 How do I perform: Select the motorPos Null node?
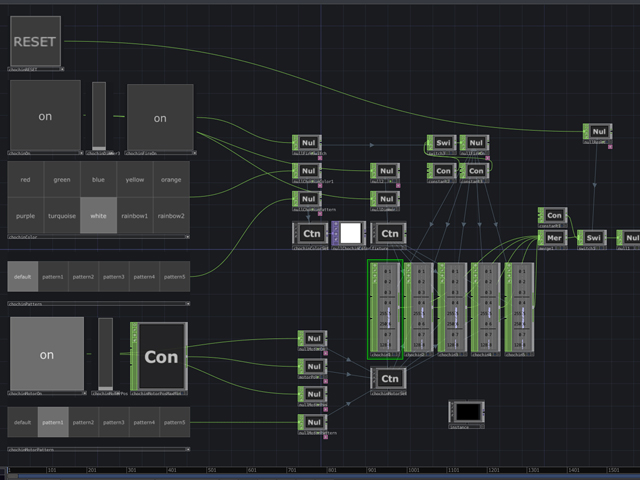tap(313, 366)
